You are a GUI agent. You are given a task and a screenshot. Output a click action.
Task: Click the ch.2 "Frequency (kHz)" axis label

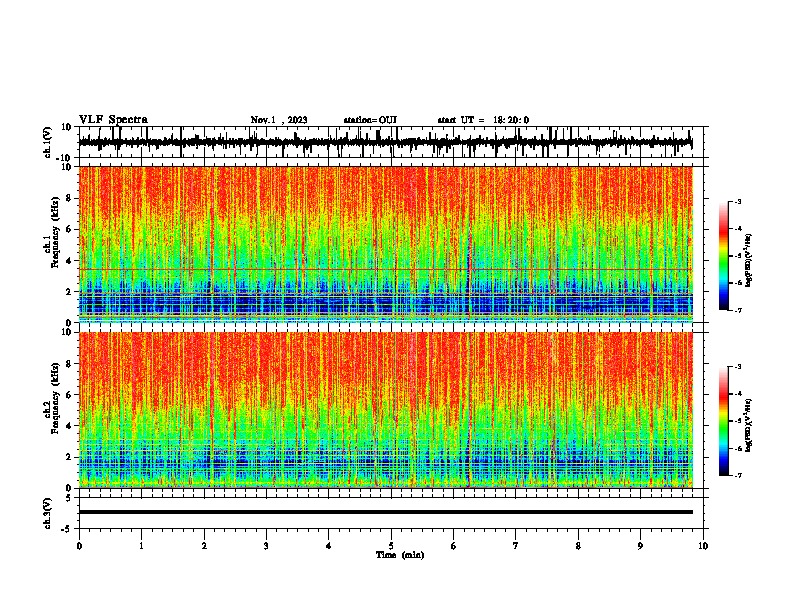click(x=55, y=398)
